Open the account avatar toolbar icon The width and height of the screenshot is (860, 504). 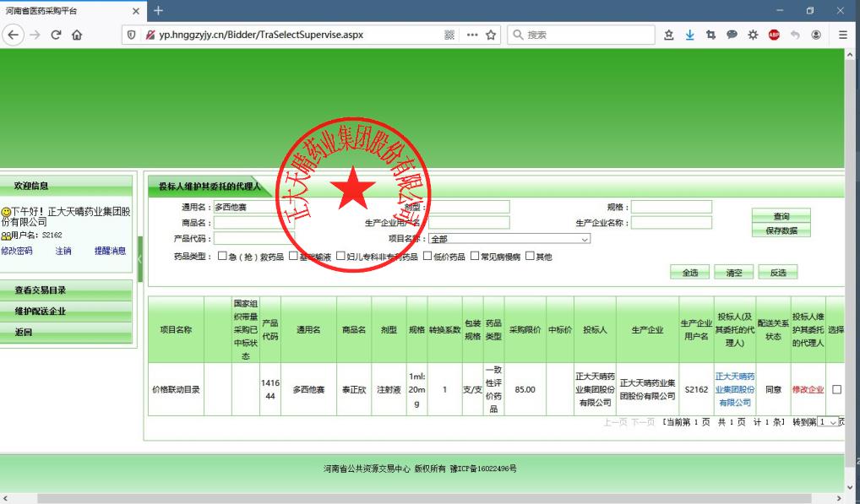point(816,35)
